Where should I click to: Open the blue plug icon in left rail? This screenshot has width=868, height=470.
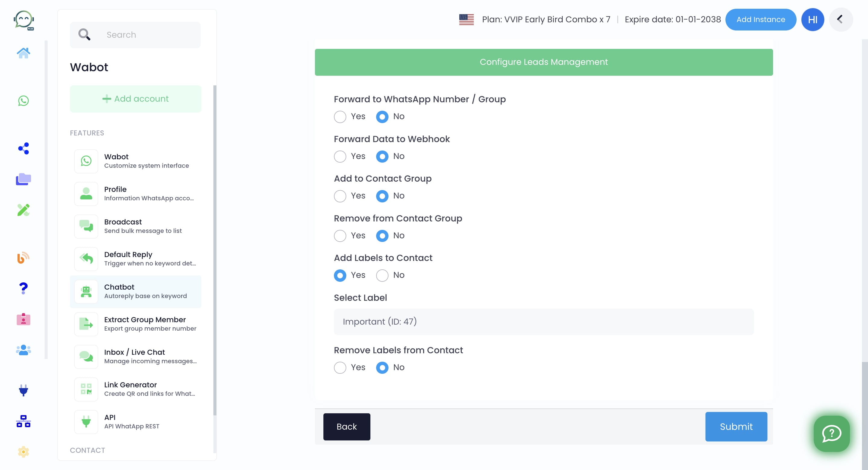23,390
